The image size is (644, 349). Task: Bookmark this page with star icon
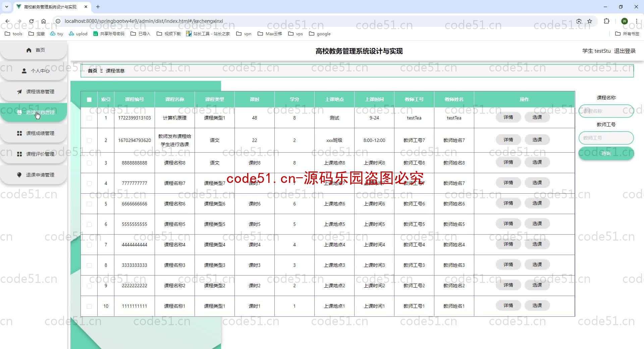(590, 21)
